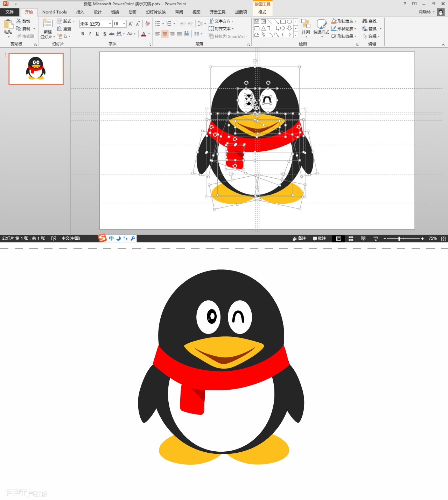Viewport: 448px width, 500px height.
Task: Click the Notes (备注) button in status bar
Action: click(x=299, y=239)
